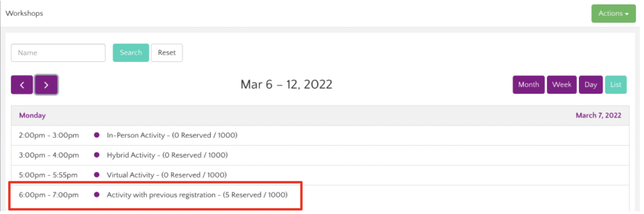Click dot beside Activity with previous registration
644x214 pixels.
pos(97,194)
